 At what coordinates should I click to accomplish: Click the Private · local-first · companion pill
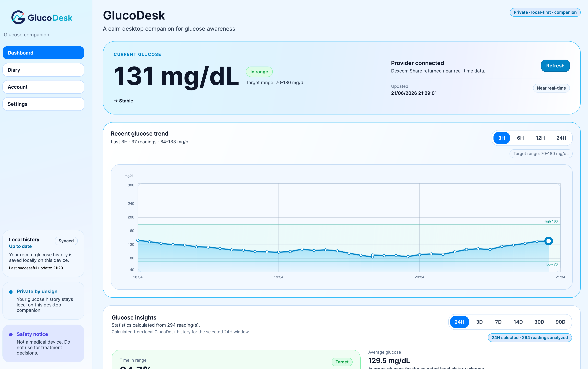click(x=545, y=12)
